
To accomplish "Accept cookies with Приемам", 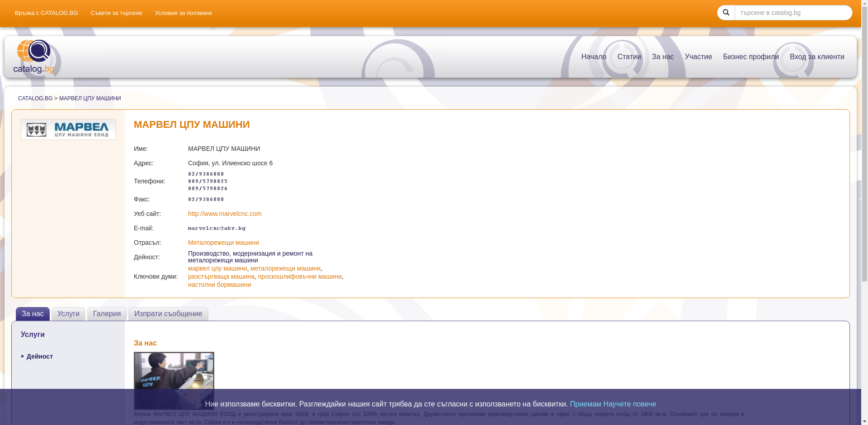I will tap(585, 404).
